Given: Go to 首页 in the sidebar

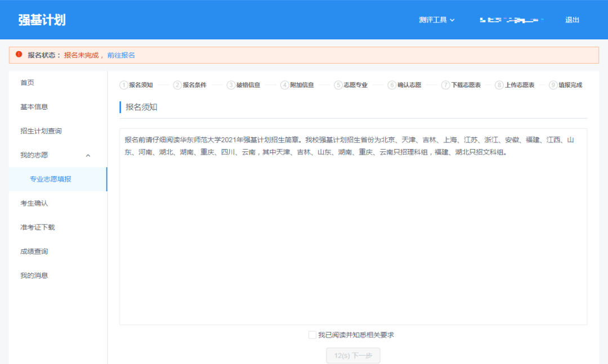Looking at the screenshot, I should click(x=27, y=83).
